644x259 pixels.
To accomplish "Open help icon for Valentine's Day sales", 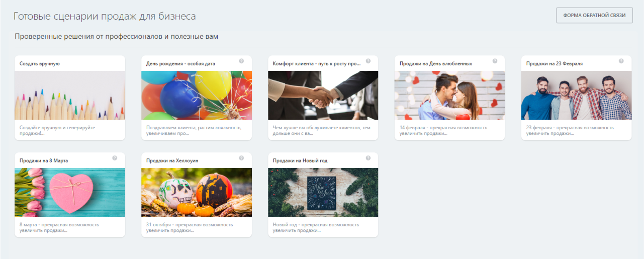I will pyautogui.click(x=495, y=61).
